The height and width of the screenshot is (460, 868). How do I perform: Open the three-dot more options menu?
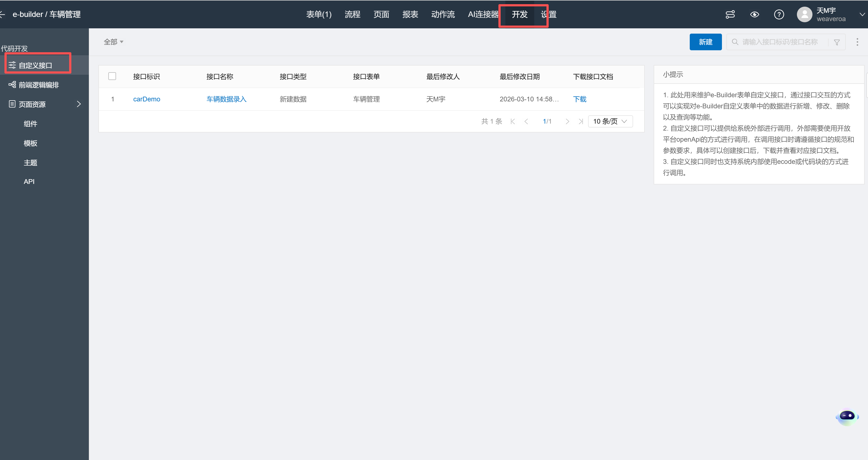857,42
